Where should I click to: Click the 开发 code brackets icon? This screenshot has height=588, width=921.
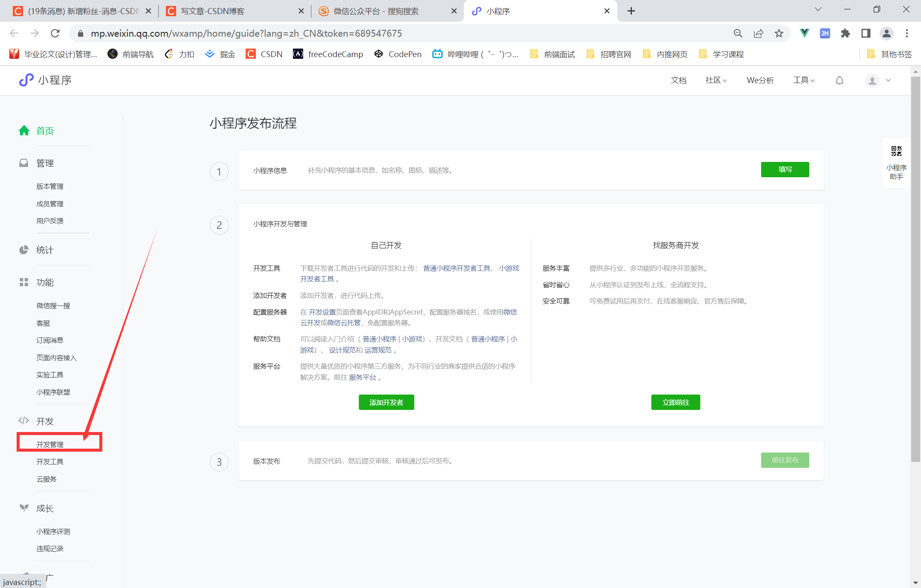point(24,421)
